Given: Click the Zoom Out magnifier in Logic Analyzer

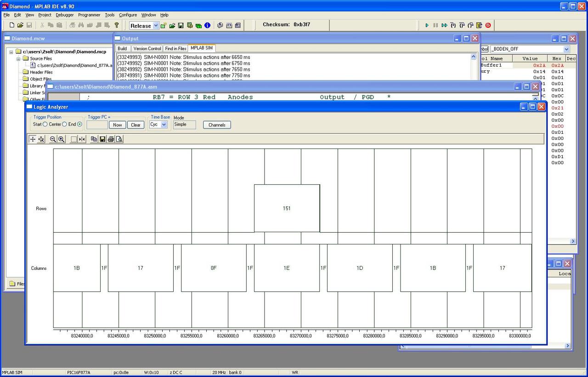Looking at the screenshot, I should coord(53,139).
